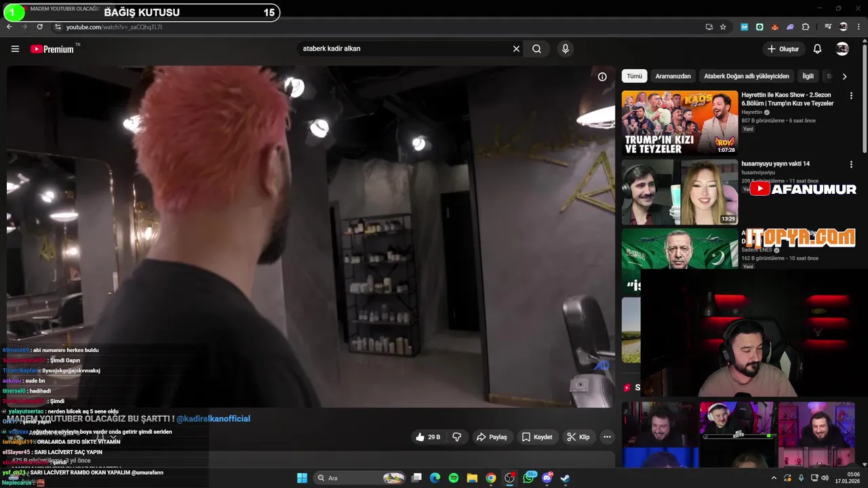Create a clip with Klip
868x488 pixels.
578,437
